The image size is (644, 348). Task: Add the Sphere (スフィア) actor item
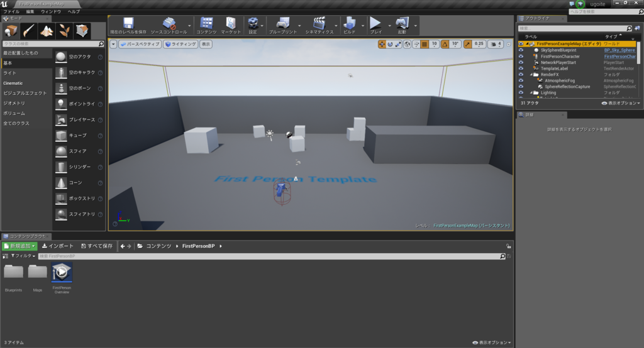(78, 151)
